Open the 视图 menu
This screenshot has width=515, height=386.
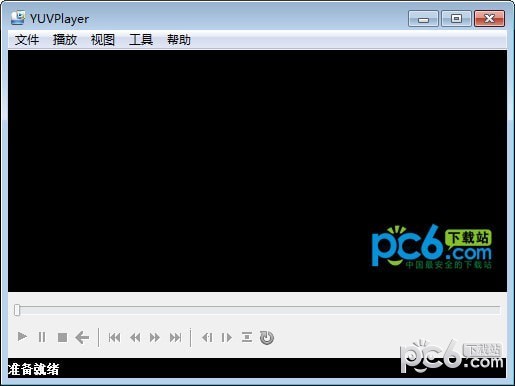tap(103, 40)
